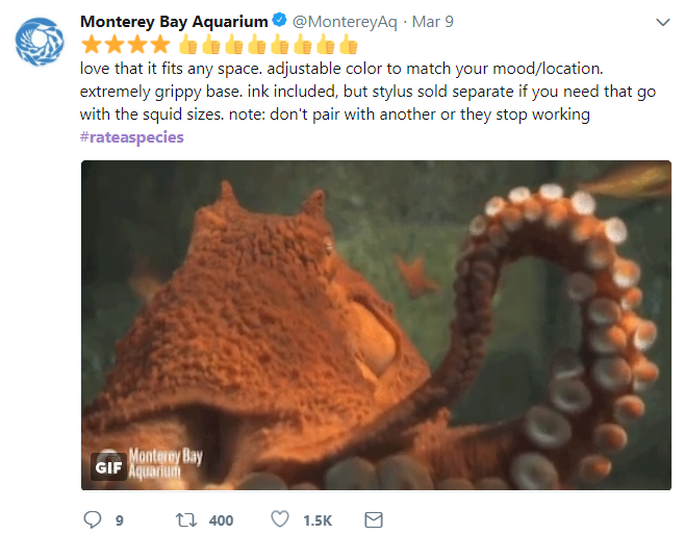This screenshot has height=534, width=685.
Task: Click the blue verified badge
Action: pyautogui.click(x=279, y=20)
